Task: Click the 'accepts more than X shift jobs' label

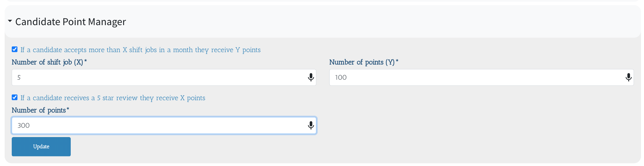Action: pyautogui.click(x=140, y=50)
